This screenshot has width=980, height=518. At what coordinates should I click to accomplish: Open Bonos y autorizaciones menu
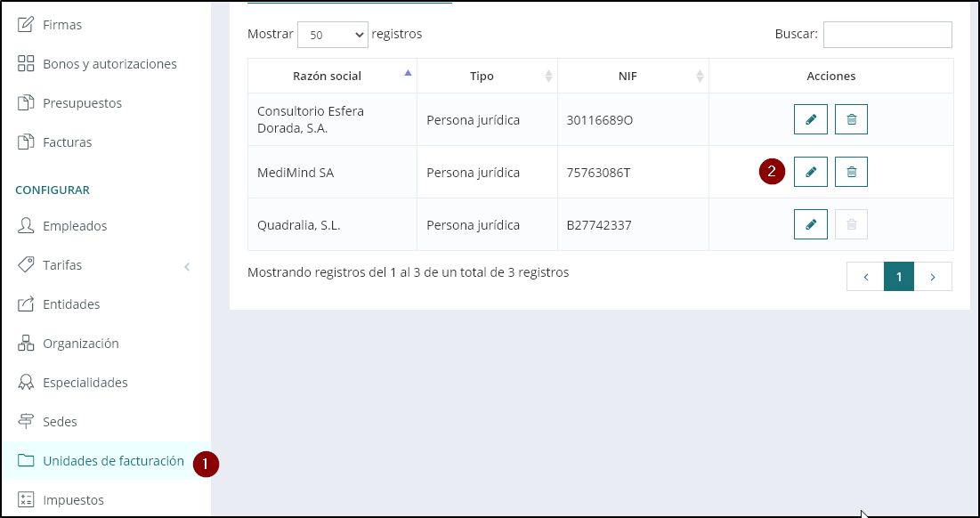click(109, 64)
